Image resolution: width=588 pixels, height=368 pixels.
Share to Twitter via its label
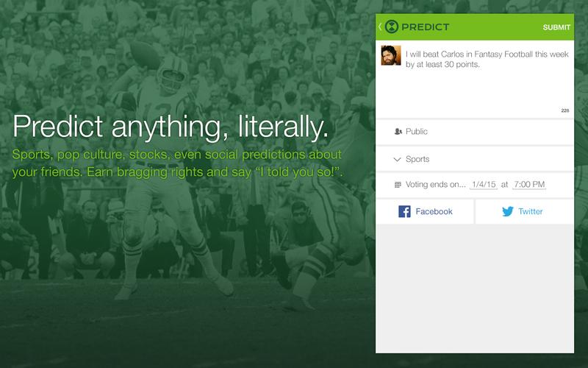click(531, 211)
